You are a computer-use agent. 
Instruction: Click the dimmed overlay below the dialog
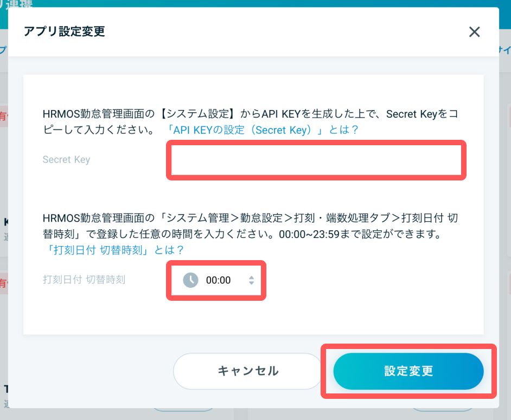pyautogui.click(x=255, y=415)
